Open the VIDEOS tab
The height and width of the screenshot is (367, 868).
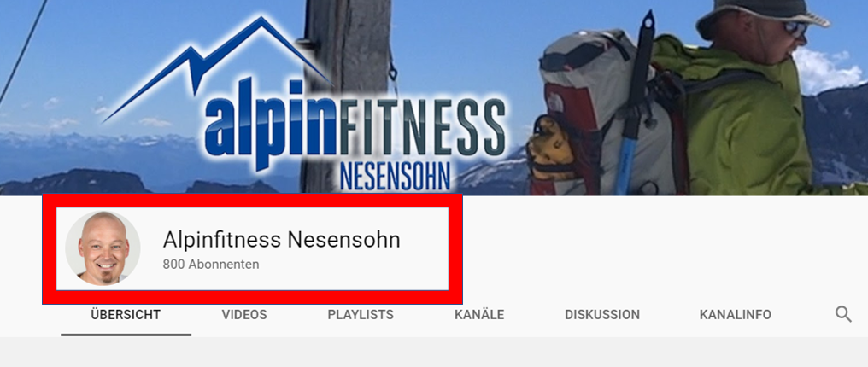[x=244, y=314]
